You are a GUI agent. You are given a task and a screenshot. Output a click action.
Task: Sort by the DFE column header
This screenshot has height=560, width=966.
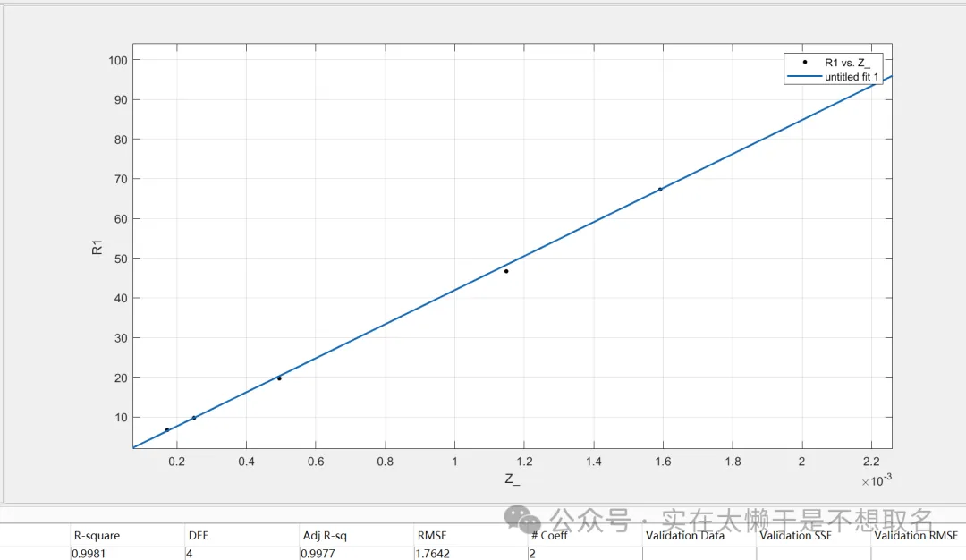pyautogui.click(x=198, y=536)
